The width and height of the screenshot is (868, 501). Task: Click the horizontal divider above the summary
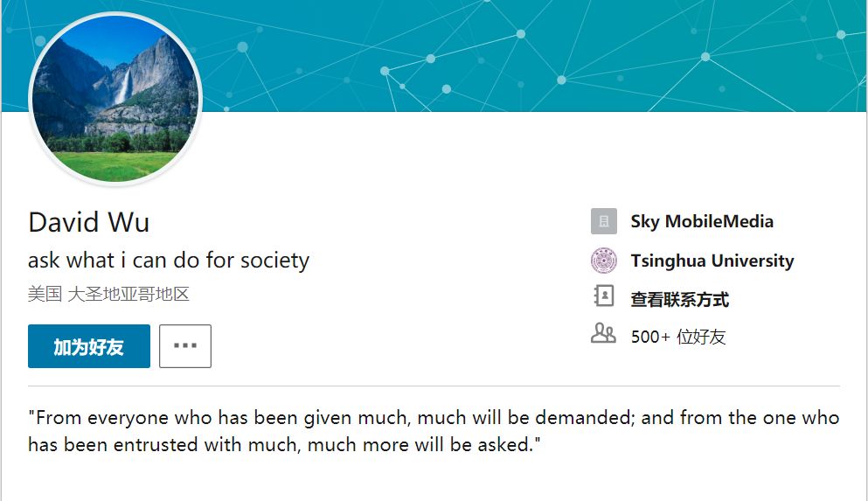click(x=434, y=386)
